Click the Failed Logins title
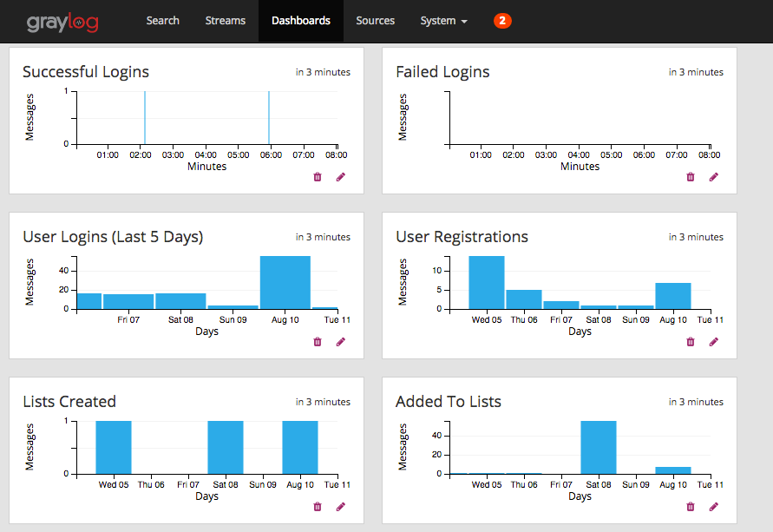Image resolution: width=773 pixels, height=532 pixels. pos(442,72)
